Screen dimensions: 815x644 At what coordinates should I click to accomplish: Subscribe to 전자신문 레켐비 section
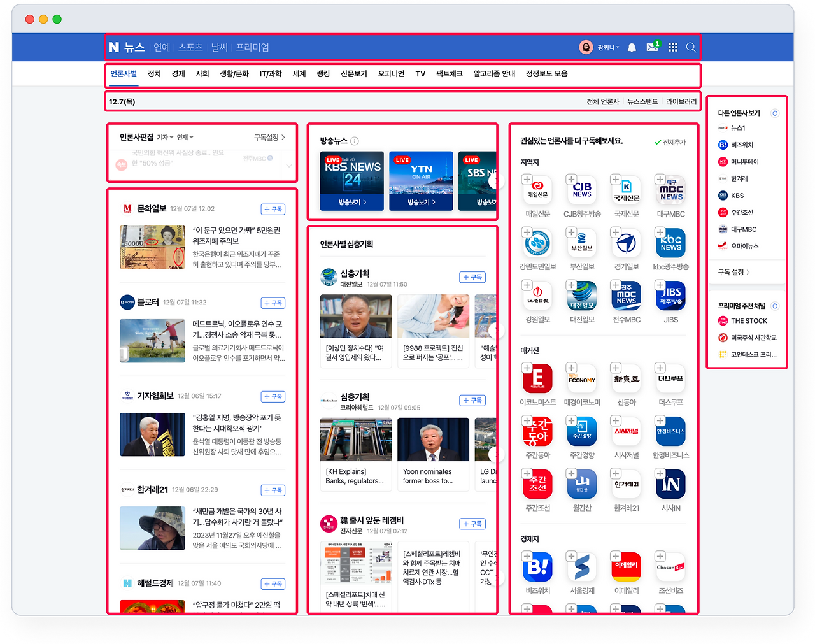[472, 524]
